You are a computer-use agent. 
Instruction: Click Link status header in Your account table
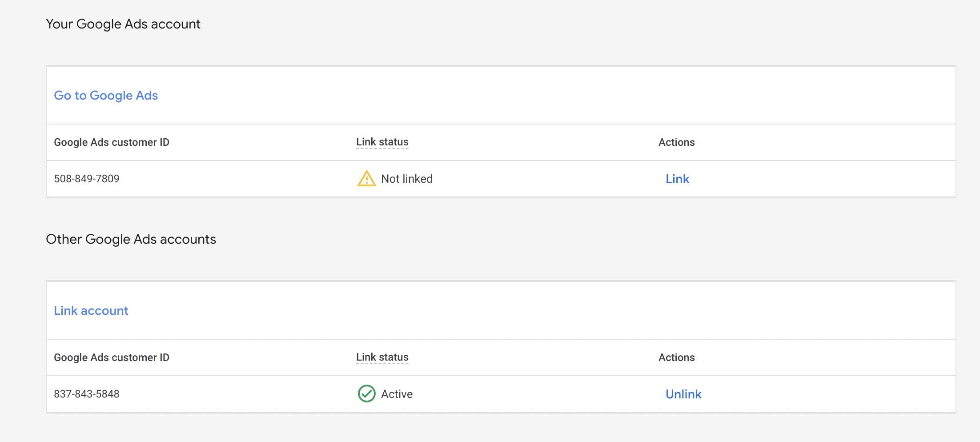382,142
